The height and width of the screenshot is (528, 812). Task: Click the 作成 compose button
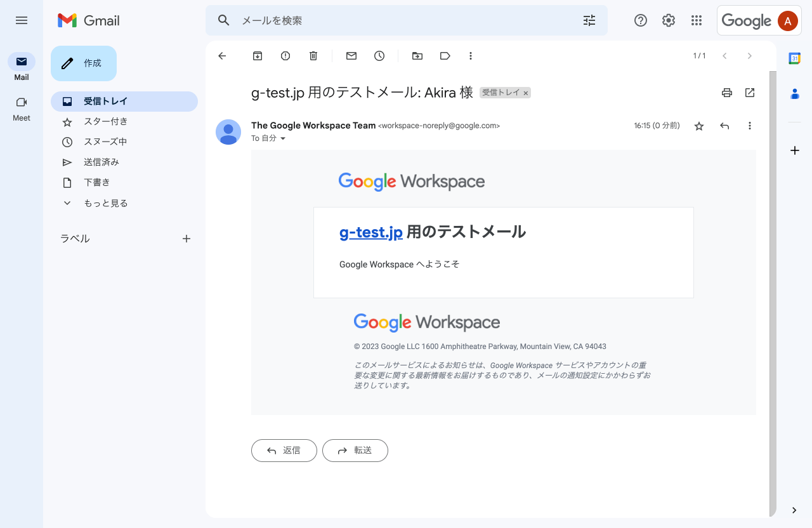[x=84, y=63]
